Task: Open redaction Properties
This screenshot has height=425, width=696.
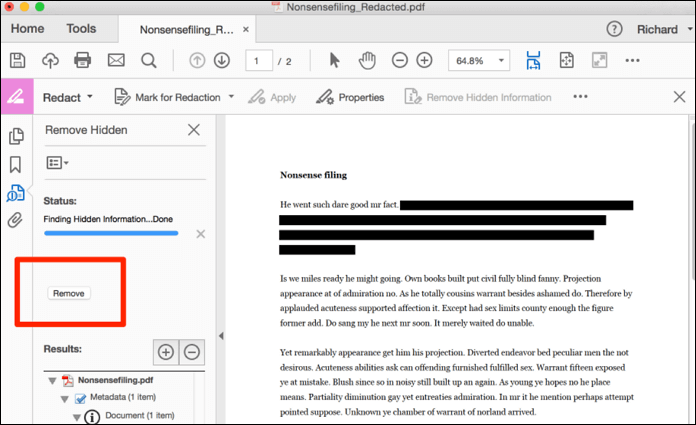Action: tap(350, 97)
